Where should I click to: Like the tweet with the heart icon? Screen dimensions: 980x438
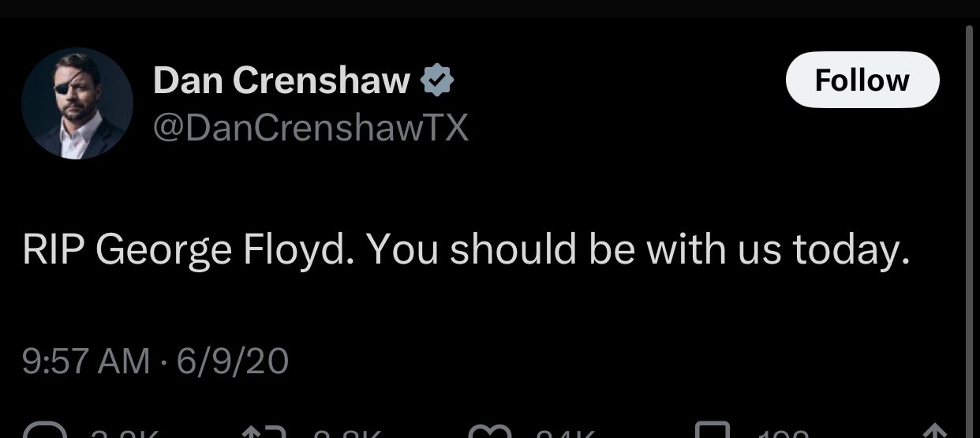coord(489,432)
